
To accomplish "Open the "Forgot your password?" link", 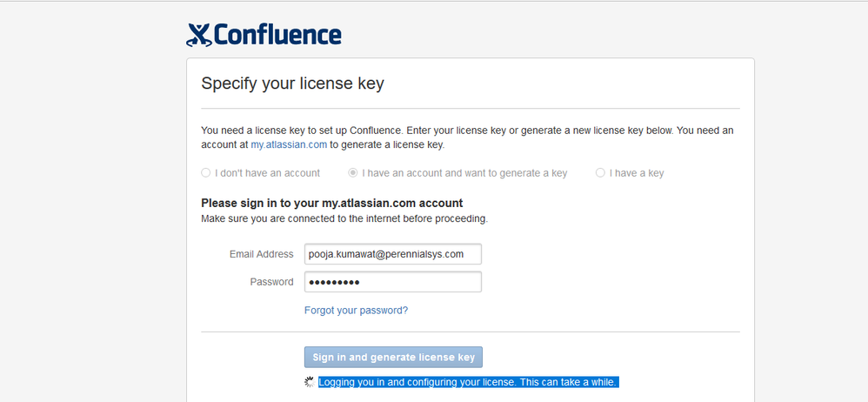I will pyautogui.click(x=356, y=310).
